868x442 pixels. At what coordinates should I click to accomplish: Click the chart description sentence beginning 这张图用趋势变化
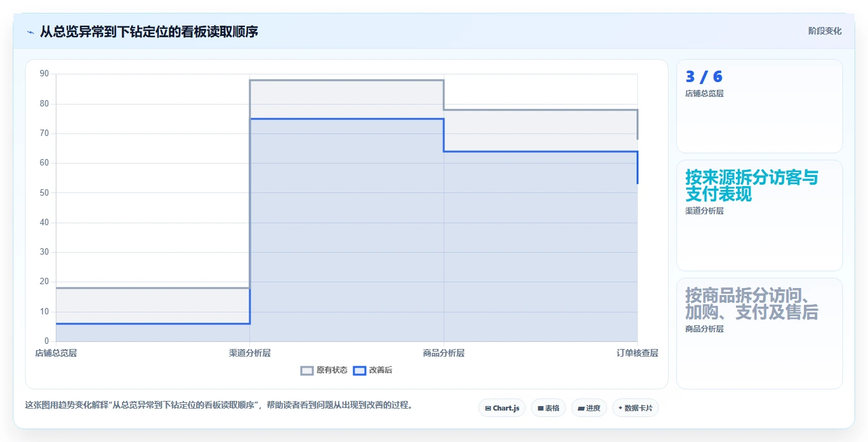click(x=219, y=405)
